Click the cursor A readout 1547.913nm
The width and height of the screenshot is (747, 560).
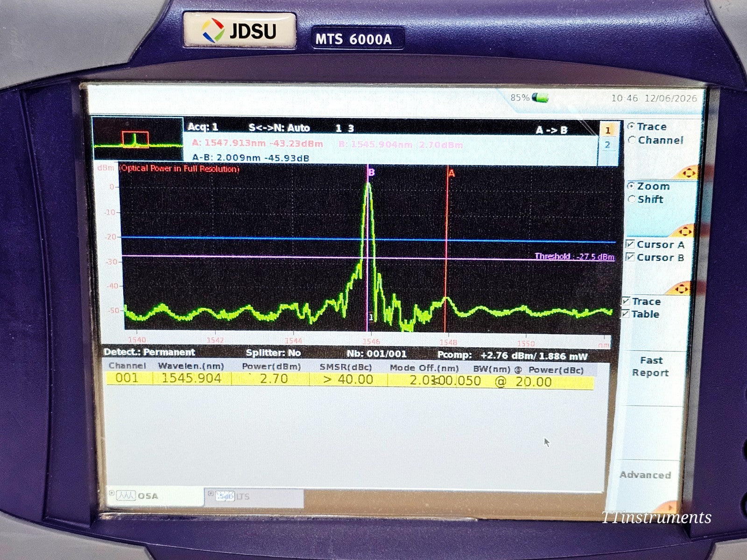257,144
